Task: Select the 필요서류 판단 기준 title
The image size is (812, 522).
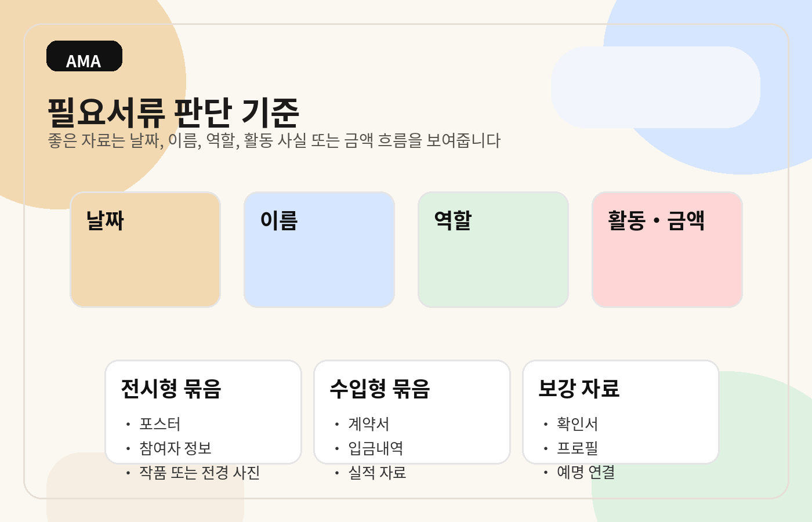Action: [x=173, y=112]
